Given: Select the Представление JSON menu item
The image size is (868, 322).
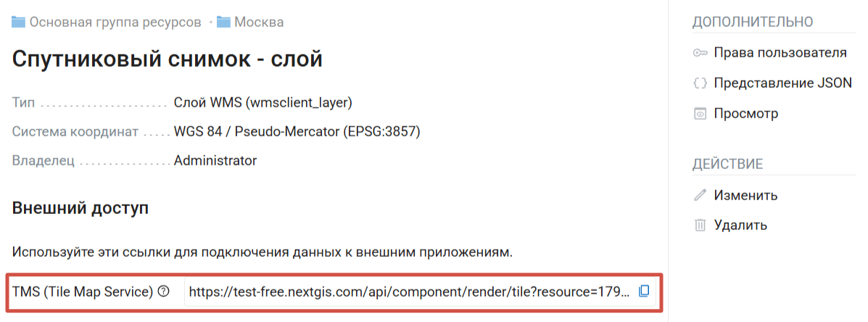Looking at the screenshot, I should pos(782,83).
